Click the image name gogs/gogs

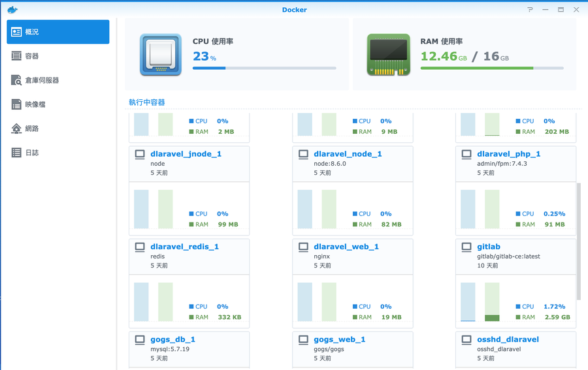[329, 349]
